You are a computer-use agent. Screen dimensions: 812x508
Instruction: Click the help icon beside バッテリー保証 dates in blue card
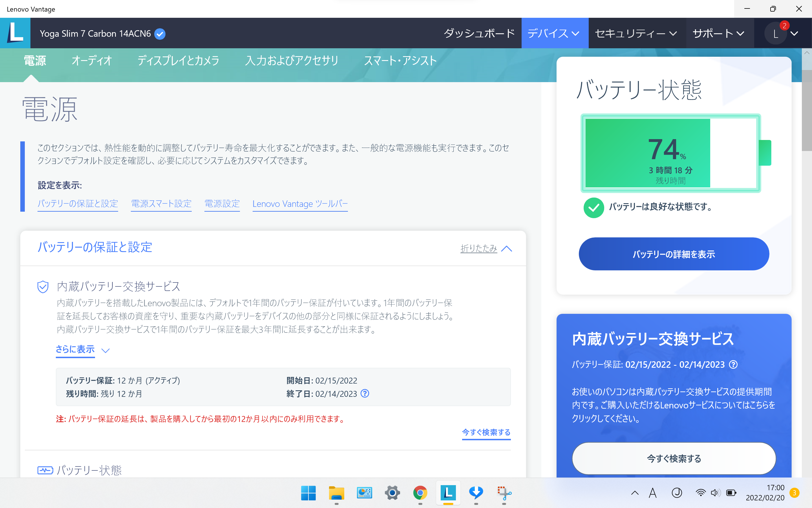click(734, 365)
